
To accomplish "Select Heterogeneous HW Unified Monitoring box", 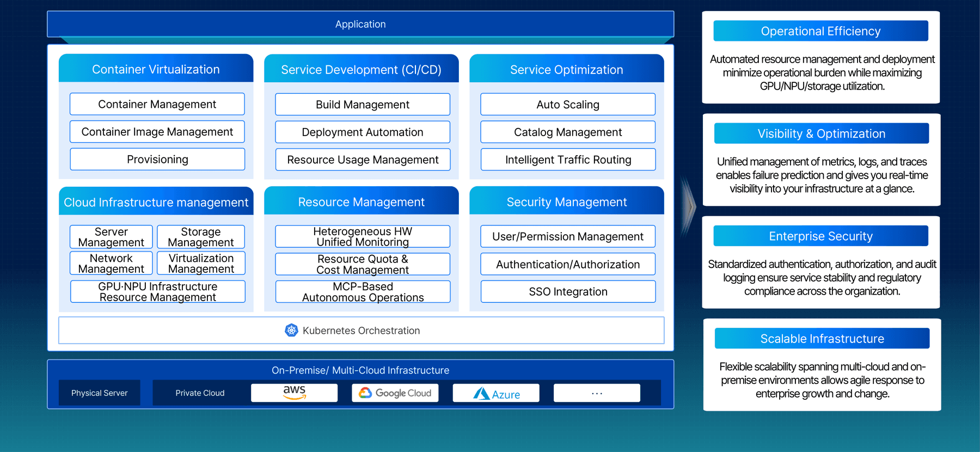I will [x=363, y=236].
